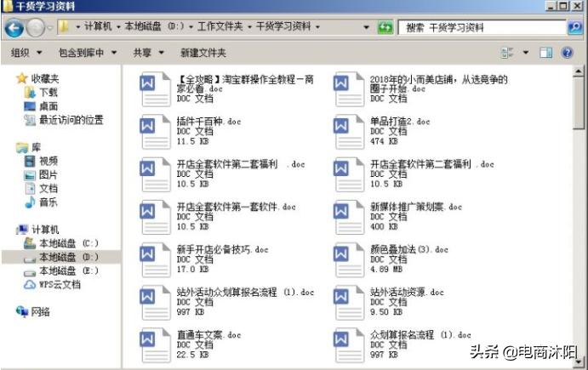This screenshot has height=370, width=588.
Task: Open address bar history dropdown arrow
Action: [x=366, y=27]
